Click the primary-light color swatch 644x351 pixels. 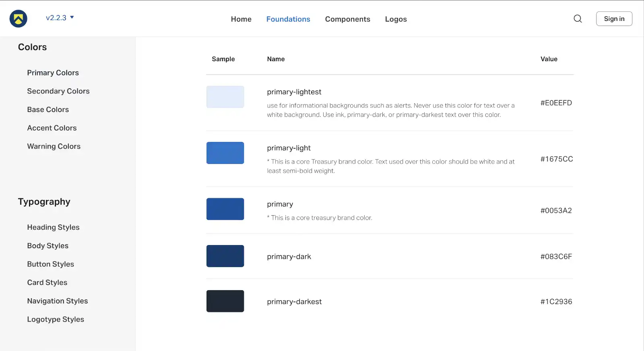(225, 153)
